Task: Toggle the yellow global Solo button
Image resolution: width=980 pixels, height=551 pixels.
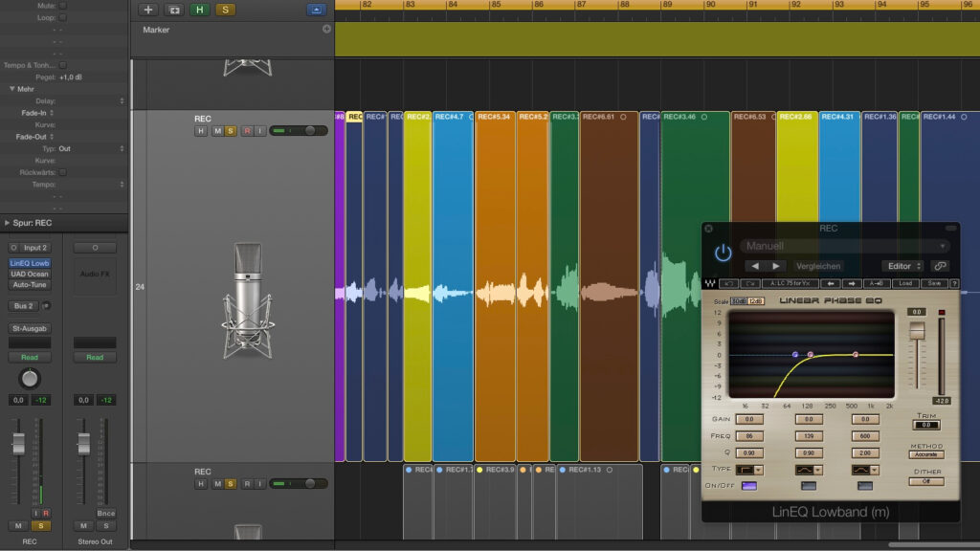Action: (x=225, y=10)
